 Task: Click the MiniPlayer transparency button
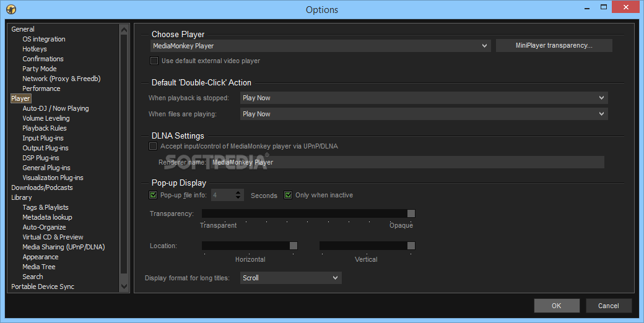[554, 46]
